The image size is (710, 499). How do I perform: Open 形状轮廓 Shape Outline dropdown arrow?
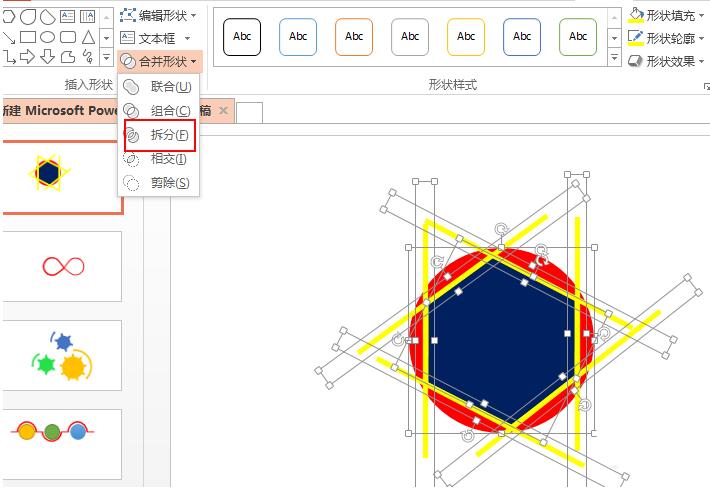pyautogui.click(x=702, y=38)
